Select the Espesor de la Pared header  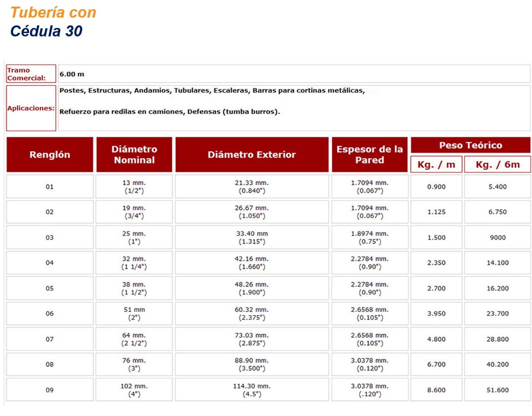tap(369, 154)
